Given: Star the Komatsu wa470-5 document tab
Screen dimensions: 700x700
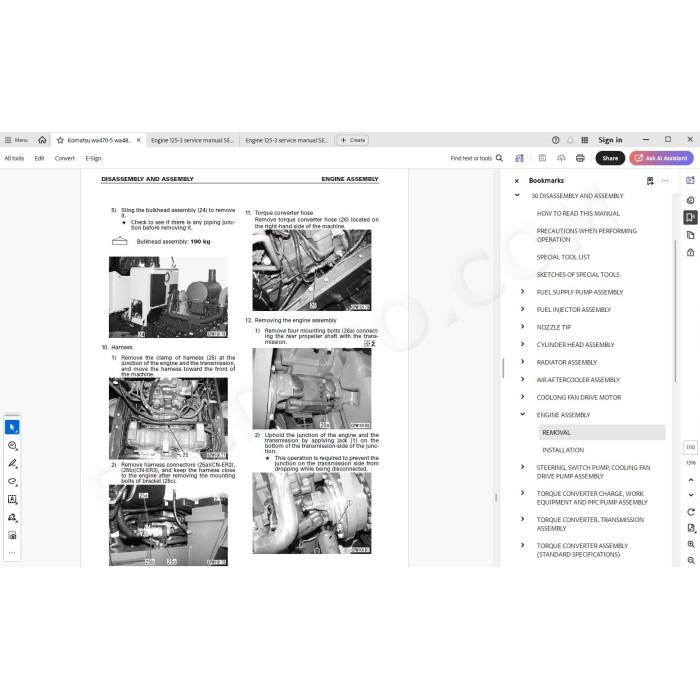Looking at the screenshot, I should (x=60, y=140).
